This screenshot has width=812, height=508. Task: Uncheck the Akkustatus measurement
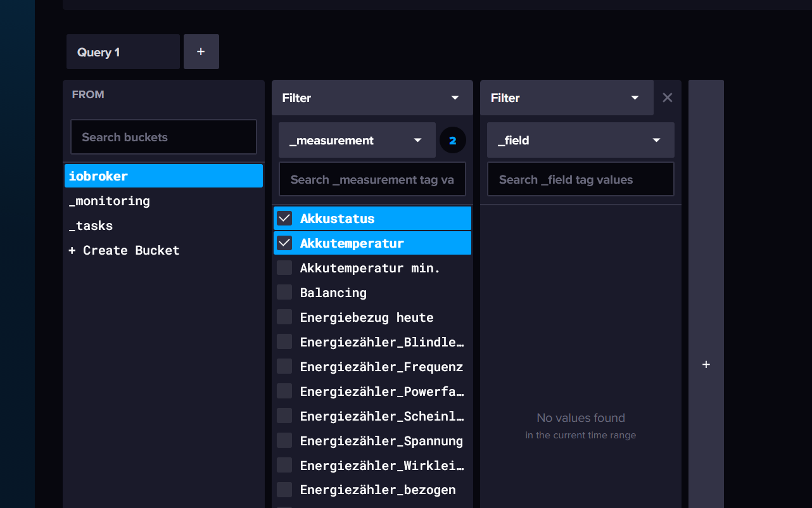pyautogui.click(x=284, y=219)
